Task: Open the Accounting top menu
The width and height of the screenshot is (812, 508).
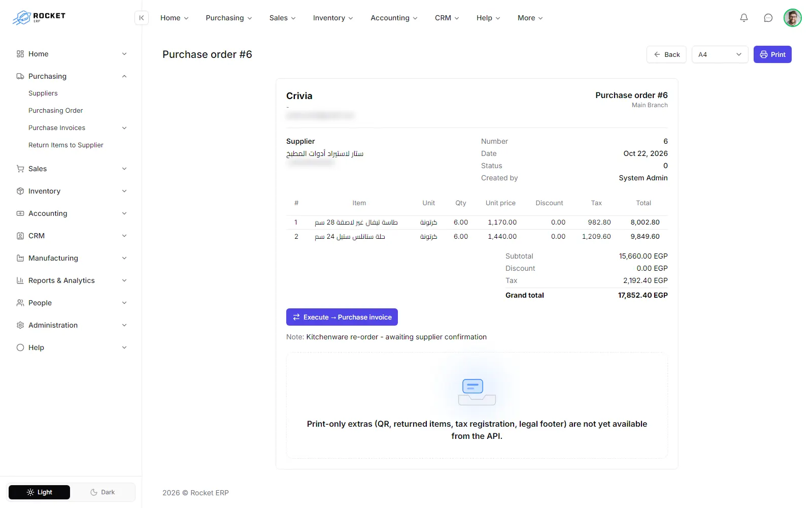Action: click(x=394, y=18)
